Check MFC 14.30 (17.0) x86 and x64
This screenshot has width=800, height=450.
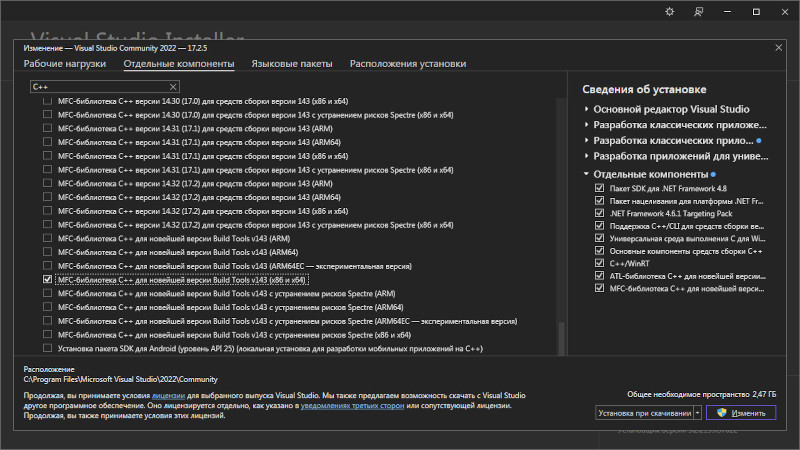(47, 101)
